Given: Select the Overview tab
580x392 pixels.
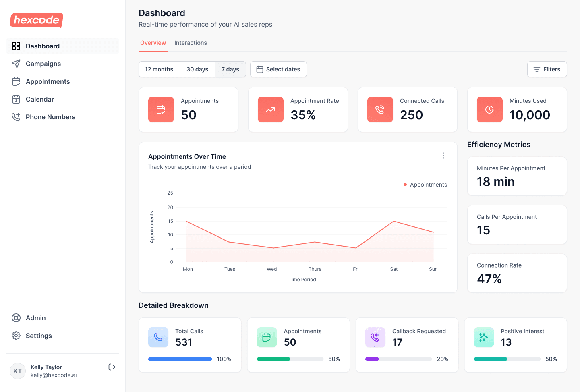Looking at the screenshot, I should [153, 43].
